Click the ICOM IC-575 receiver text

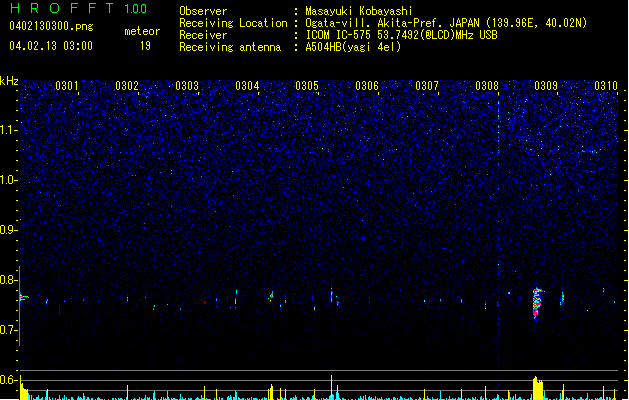(x=401, y=35)
